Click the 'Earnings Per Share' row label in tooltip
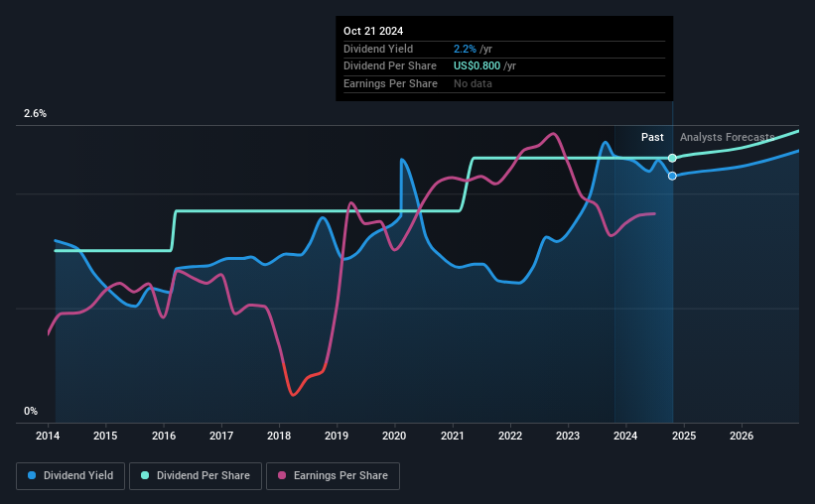 390,83
